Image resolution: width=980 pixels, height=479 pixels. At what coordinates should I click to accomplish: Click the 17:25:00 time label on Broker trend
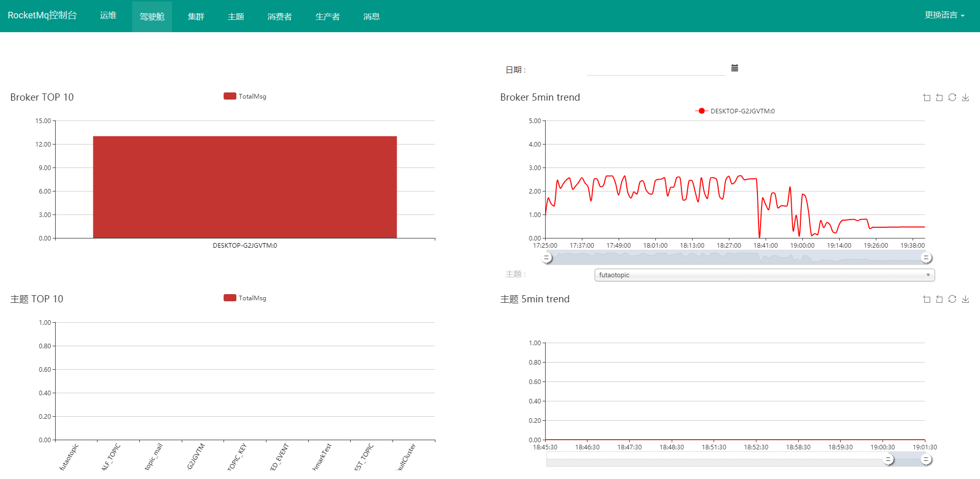tap(545, 246)
